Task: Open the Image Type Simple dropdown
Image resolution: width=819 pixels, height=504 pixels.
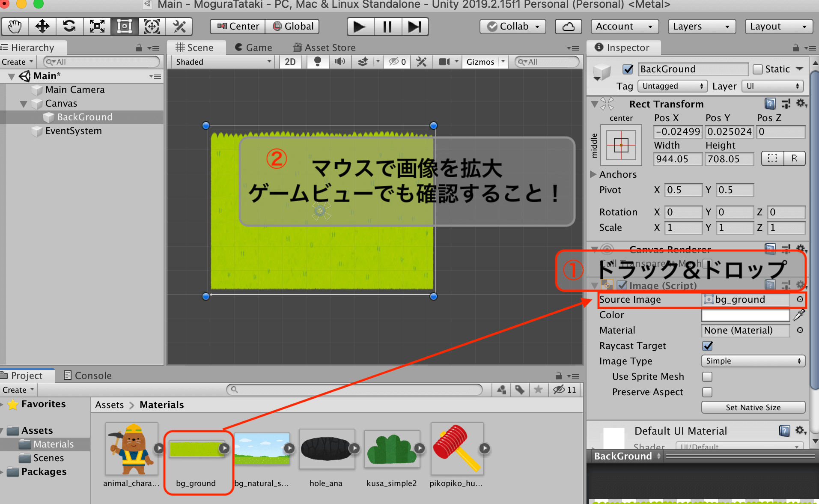Action: (753, 361)
